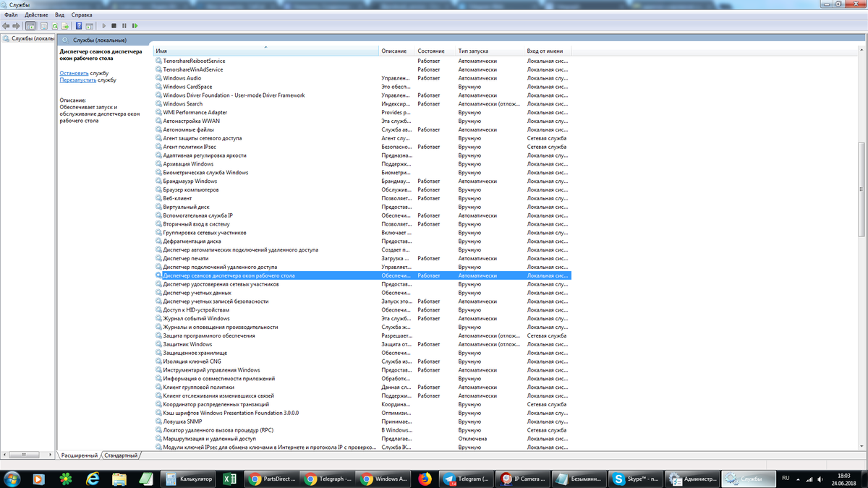868x488 pixels.
Task: Select the Клиент групповой политики service
Action: point(362,387)
